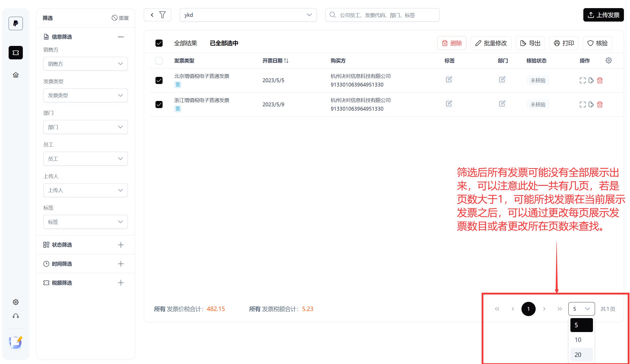Uncheck the 北京增值税电子普通发票 row checkbox
Screen dimensions: 630x364
click(x=159, y=80)
